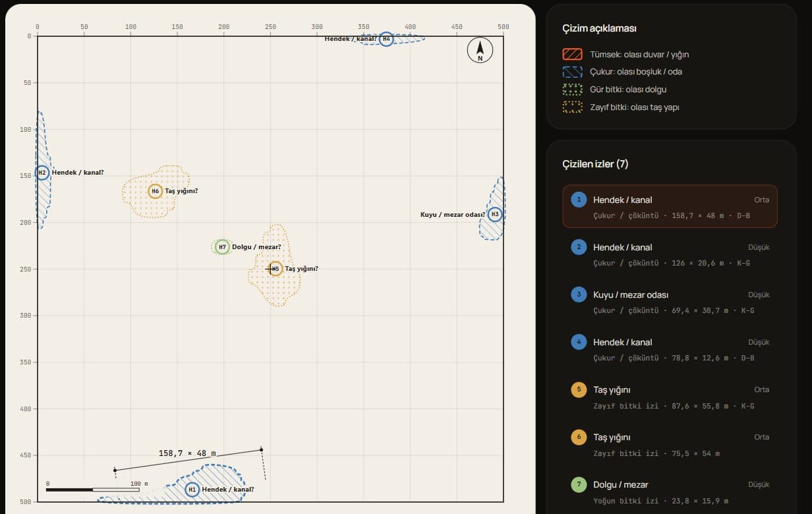Click the number 1 badge in list

pos(579,200)
